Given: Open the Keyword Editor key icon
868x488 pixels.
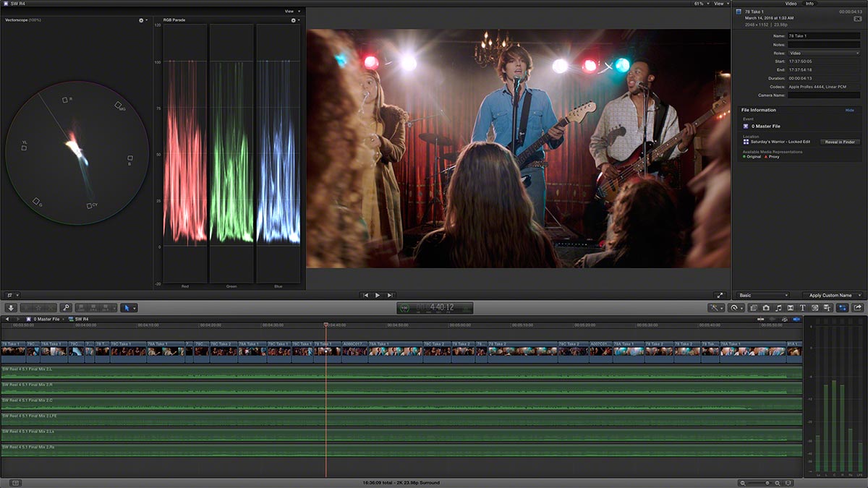Looking at the screenshot, I should pos(66,308).
